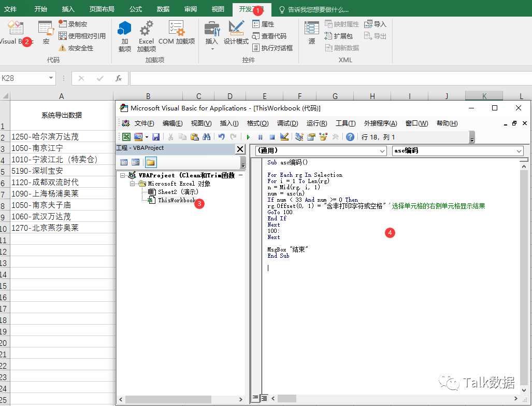Viewport: 532px width, 406px height.
Task: Open the object dropdown showing (通用)
Action: coord(321,150)
